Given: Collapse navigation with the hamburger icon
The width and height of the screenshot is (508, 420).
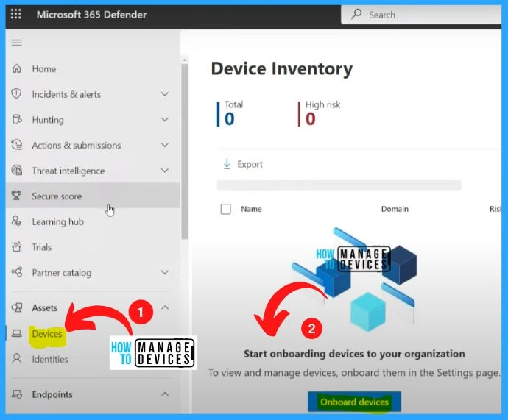Looking at the screenshot, I should [x=17, y=43].
